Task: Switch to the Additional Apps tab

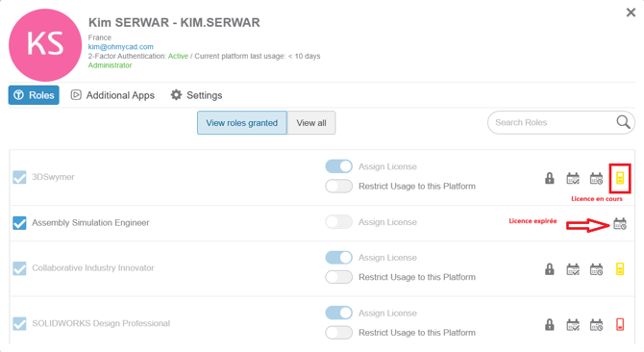Action: pyautogui.click(x=112, y=95)
